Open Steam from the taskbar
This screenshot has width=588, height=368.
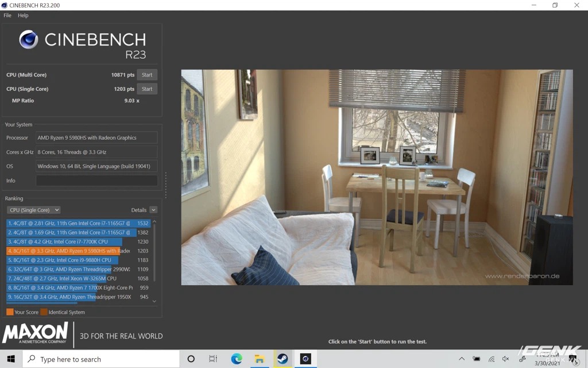(282, 359)
